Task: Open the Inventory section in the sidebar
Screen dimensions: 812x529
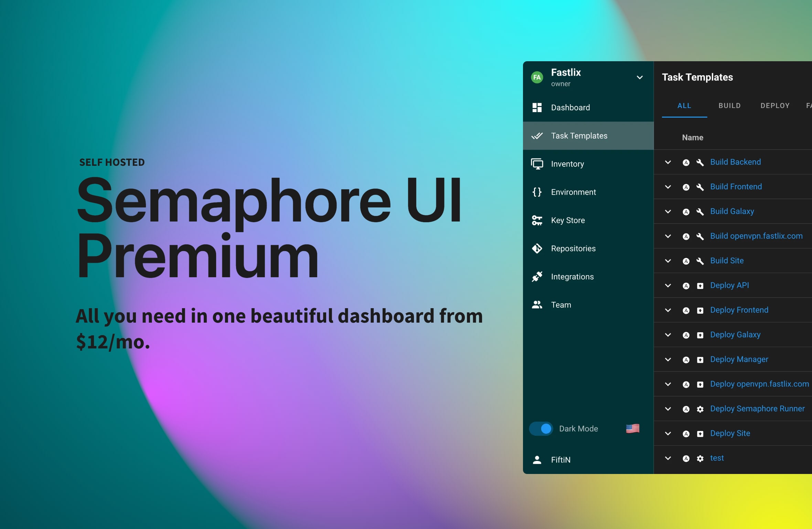Action: tap(568, 164)
